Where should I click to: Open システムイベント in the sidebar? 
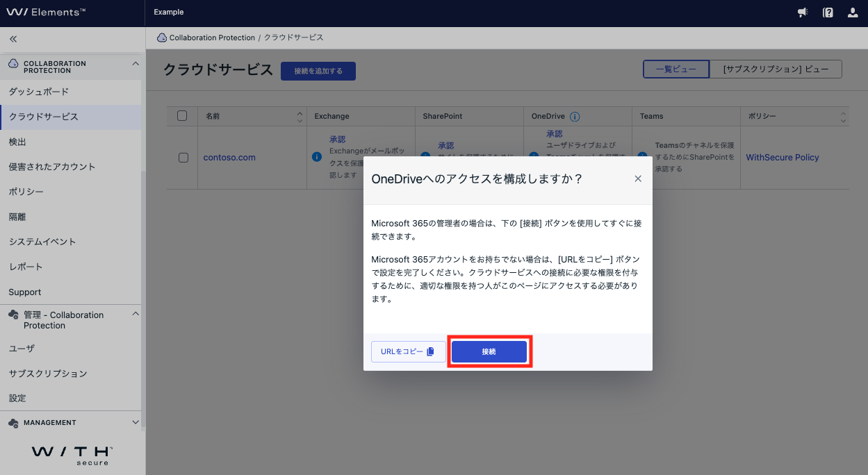70,242
